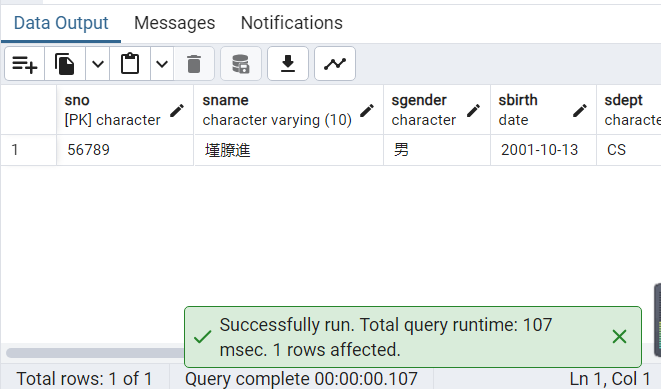
Task: Click the pencil icon in sname header
Action: 367,110
